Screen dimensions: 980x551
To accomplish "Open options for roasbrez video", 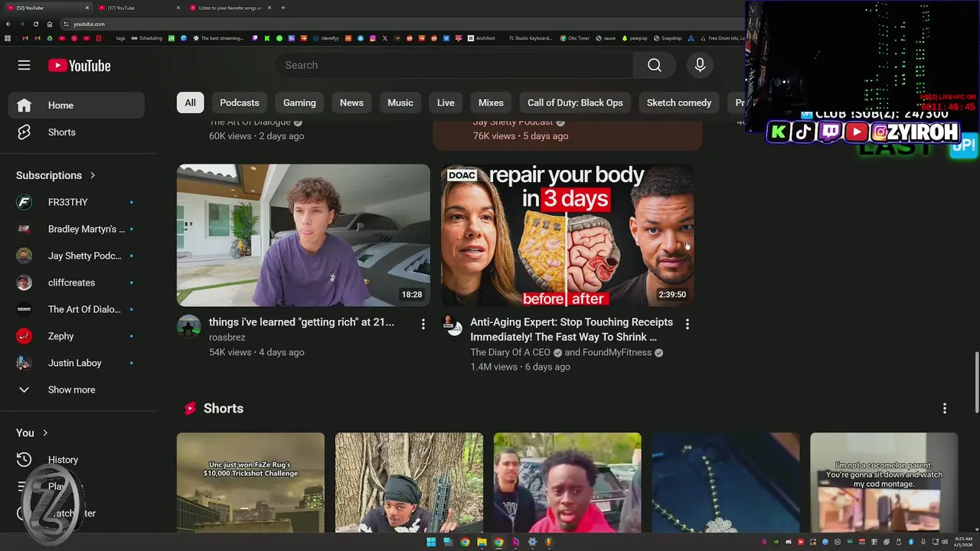I will 423,324.
